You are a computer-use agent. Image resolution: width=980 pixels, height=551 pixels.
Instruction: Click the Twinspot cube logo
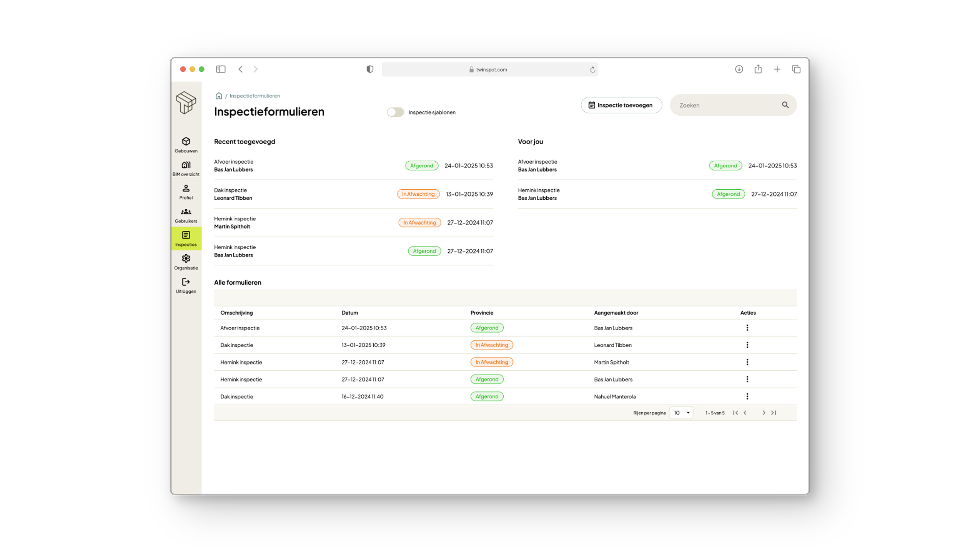tap(186, 102)
